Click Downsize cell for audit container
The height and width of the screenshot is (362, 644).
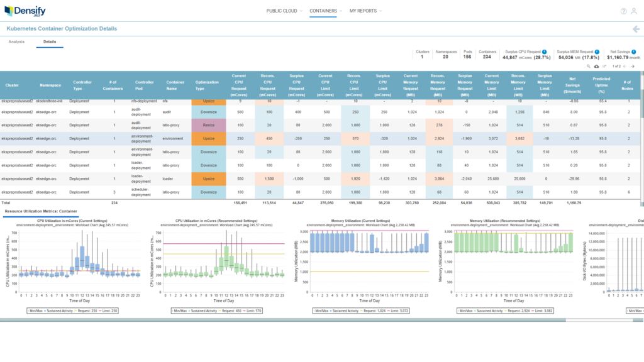[209, 112]
